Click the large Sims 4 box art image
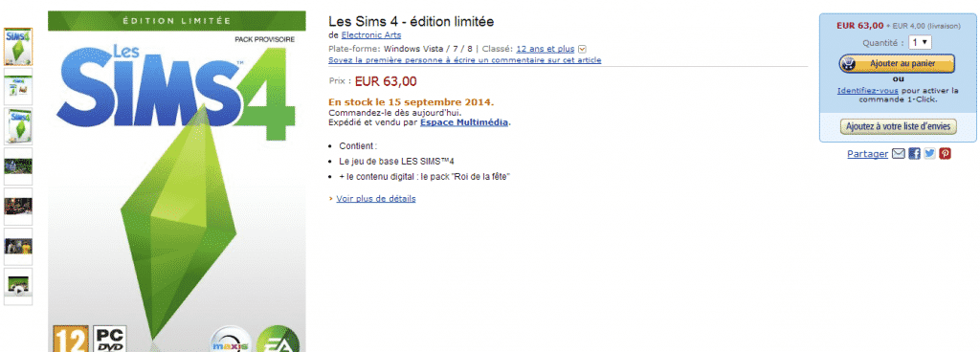 pyautogui.click(x=177, y=181)
